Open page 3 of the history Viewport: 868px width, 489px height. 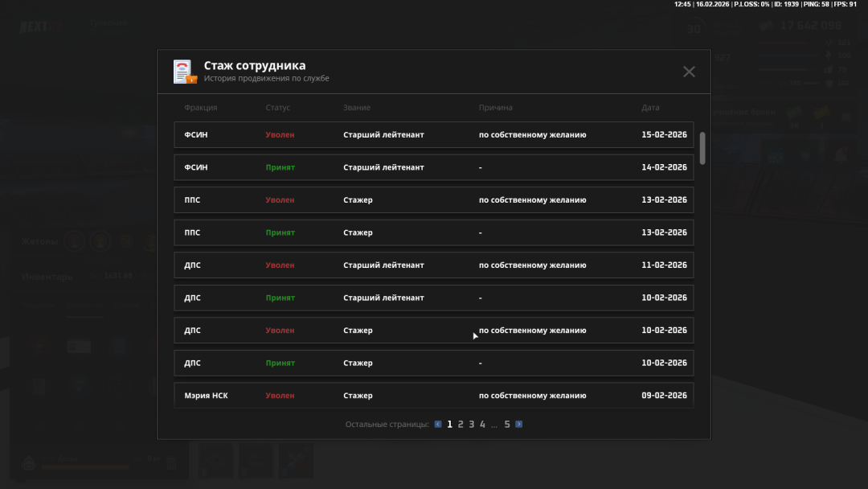click(472, 424)
